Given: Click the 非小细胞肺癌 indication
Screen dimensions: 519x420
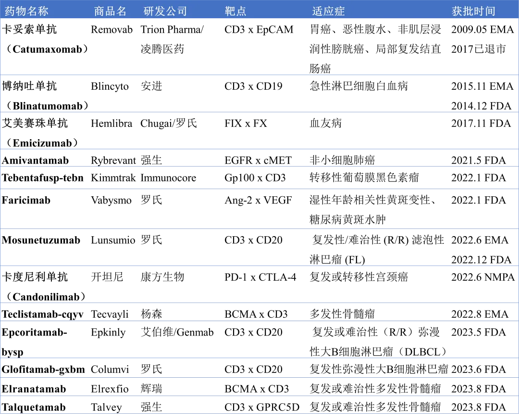Looking at the screenshot, I should [x=342, y=160].
